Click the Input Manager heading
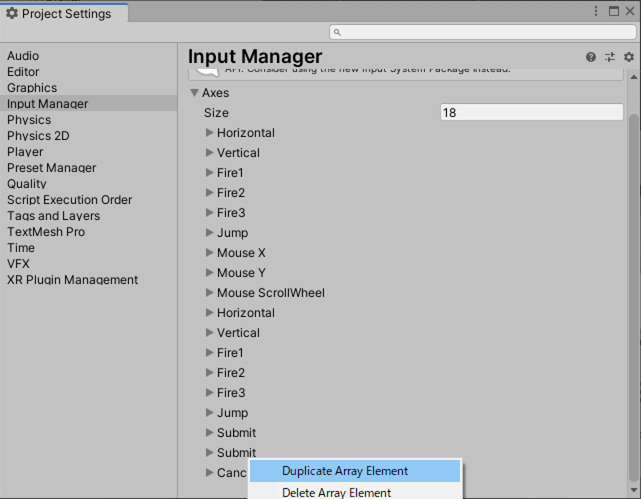 tap(255, 56)
